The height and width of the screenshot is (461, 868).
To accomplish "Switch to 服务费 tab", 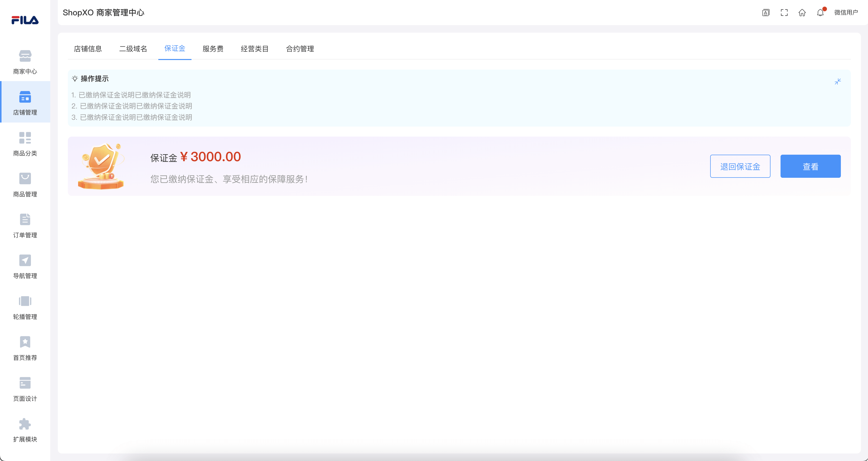I will click(213, 49).
